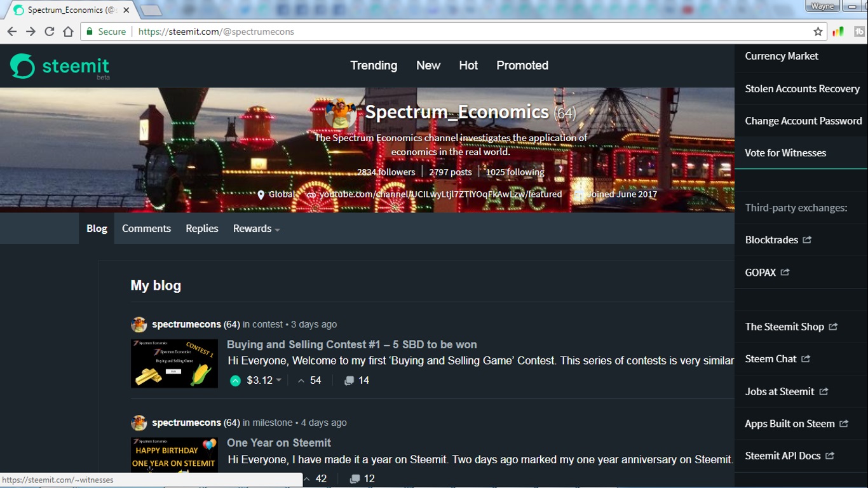Click spectrumecons author name on the milestone post
Screen dimensions: 868x488
point(186,423)
